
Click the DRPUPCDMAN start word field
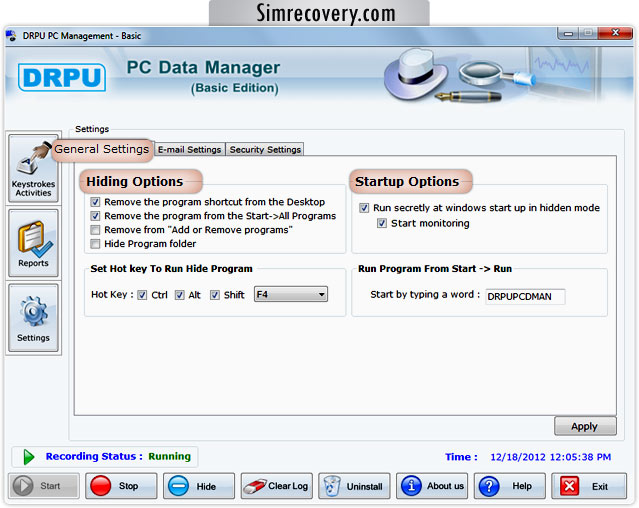click(525, 296)
